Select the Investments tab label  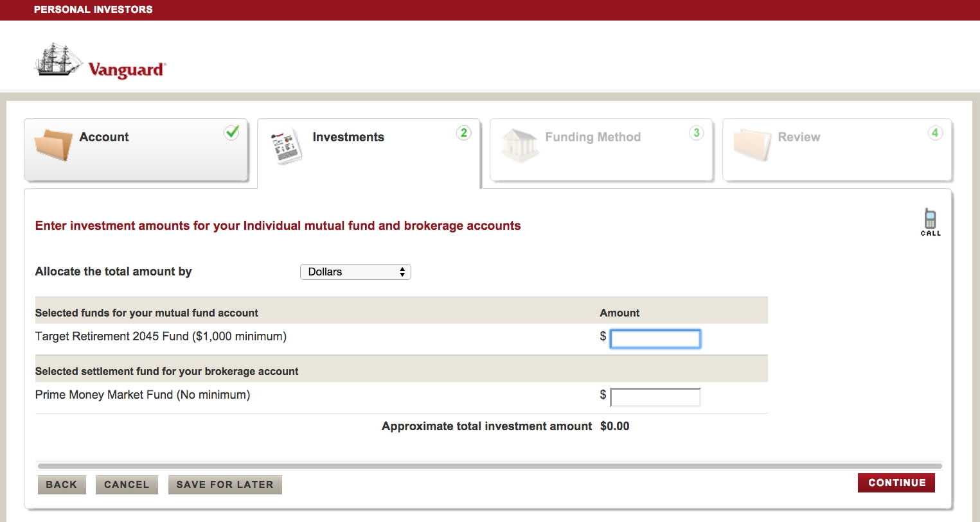pyautogui.click(x=348, y=137)
